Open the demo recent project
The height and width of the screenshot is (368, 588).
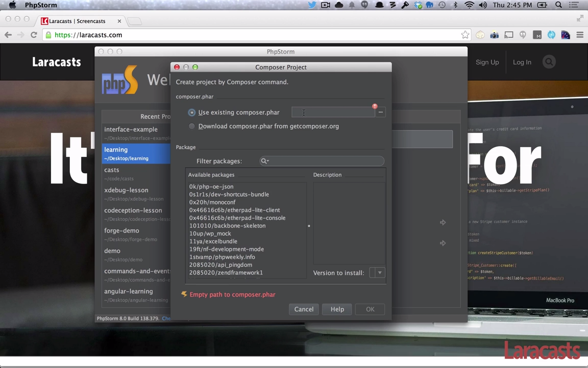136,255
